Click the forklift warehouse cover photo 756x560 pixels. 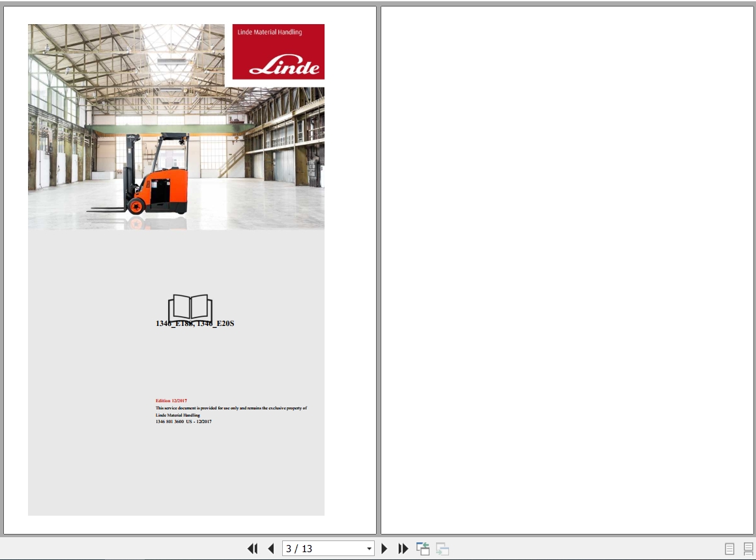(x=176, y=127)
